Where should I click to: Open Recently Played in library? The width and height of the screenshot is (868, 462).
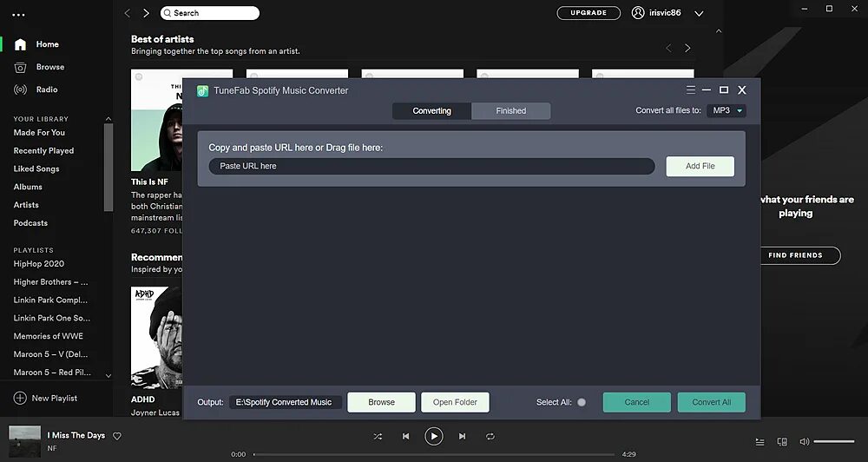click(43, 151)
